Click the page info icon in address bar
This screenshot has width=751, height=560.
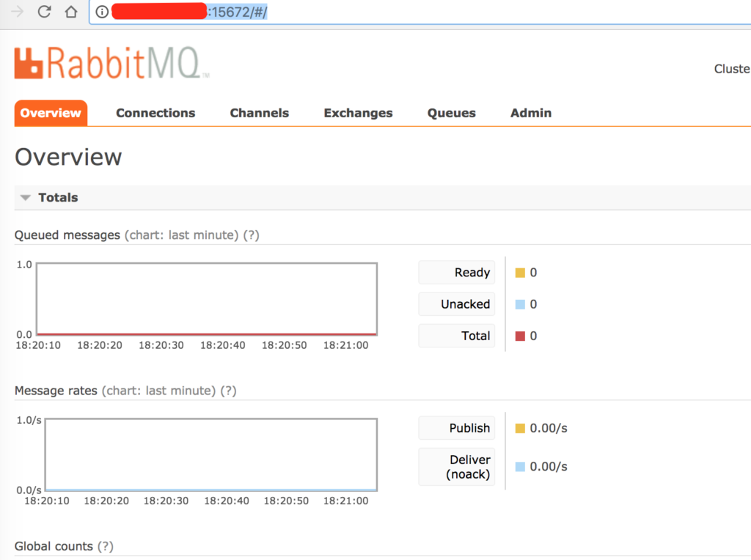pyautogui.click(x=100, y=12)
